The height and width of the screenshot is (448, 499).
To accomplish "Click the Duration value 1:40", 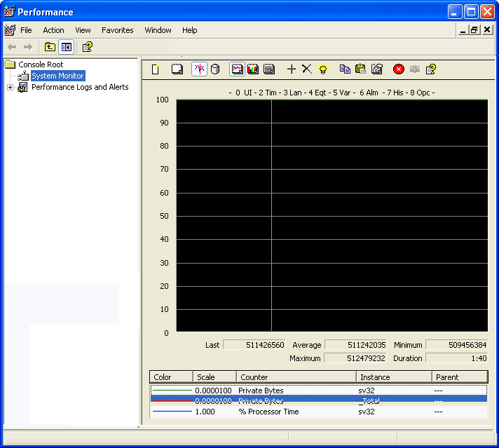I will [457, 358].
